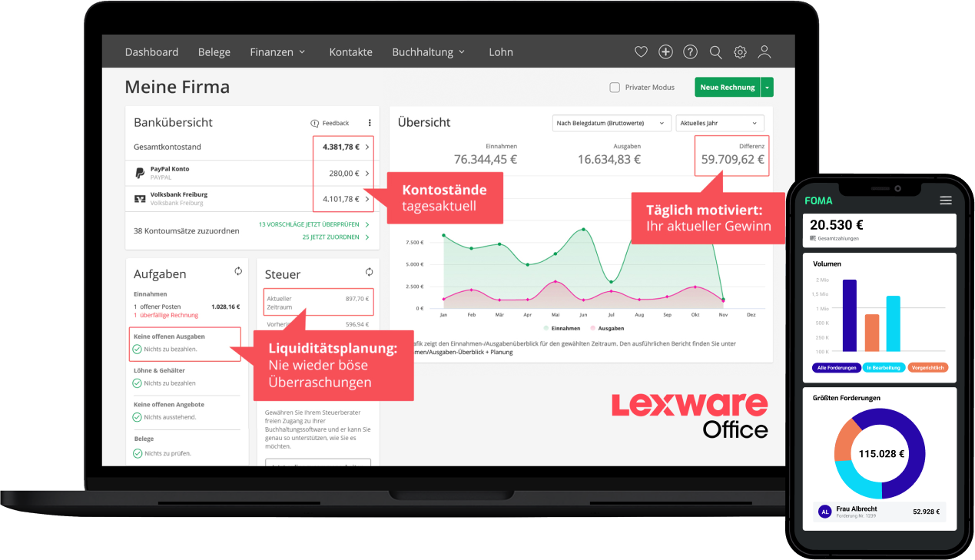Open Neue Rechnung dropdown arrow
The image size is (975, 560).
tap(767, 88)
